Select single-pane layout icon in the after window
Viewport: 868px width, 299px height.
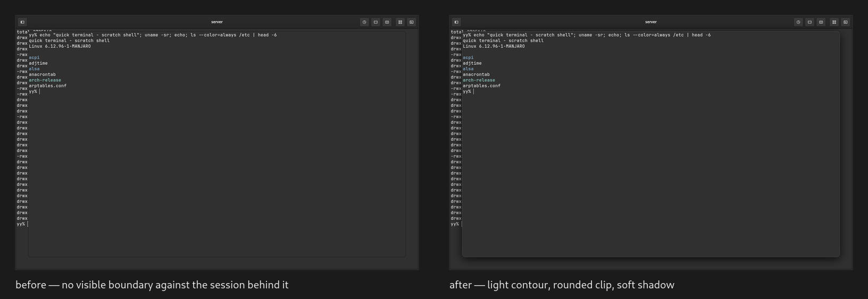tap(809, 22)
